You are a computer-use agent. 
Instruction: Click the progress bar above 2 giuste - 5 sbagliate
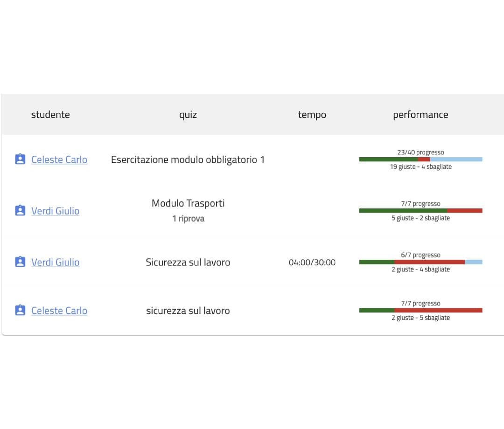pyautogui.click(x=420, y=311)
